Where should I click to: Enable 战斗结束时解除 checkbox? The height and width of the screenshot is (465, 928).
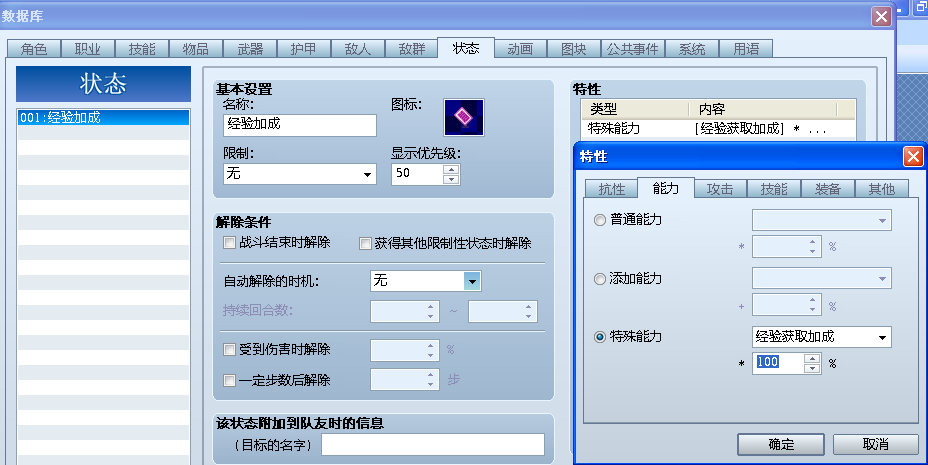click(x=230, y=243)
